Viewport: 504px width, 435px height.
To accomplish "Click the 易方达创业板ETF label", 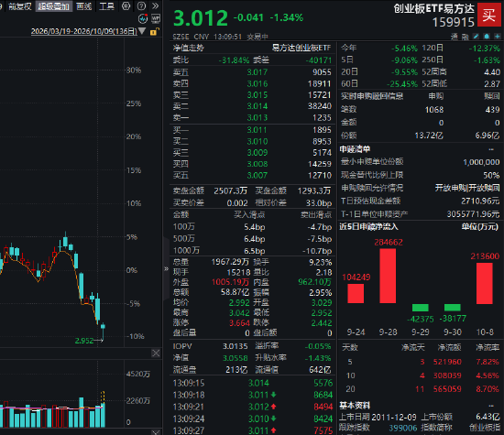I will coord(301,48).
